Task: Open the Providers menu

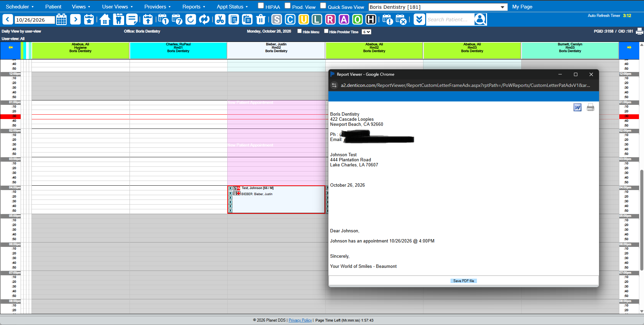Action: [157, 7]
